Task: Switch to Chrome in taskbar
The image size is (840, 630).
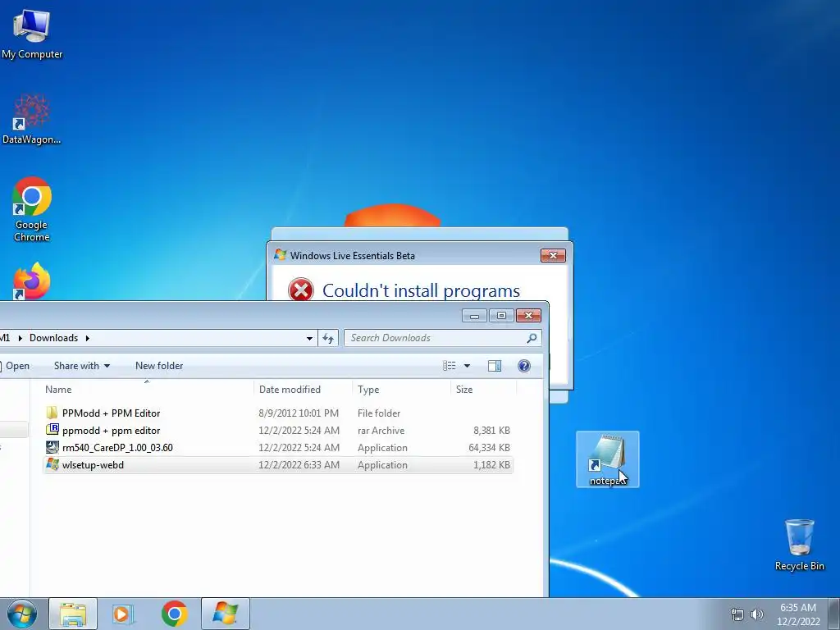Action: coord(174,614)
